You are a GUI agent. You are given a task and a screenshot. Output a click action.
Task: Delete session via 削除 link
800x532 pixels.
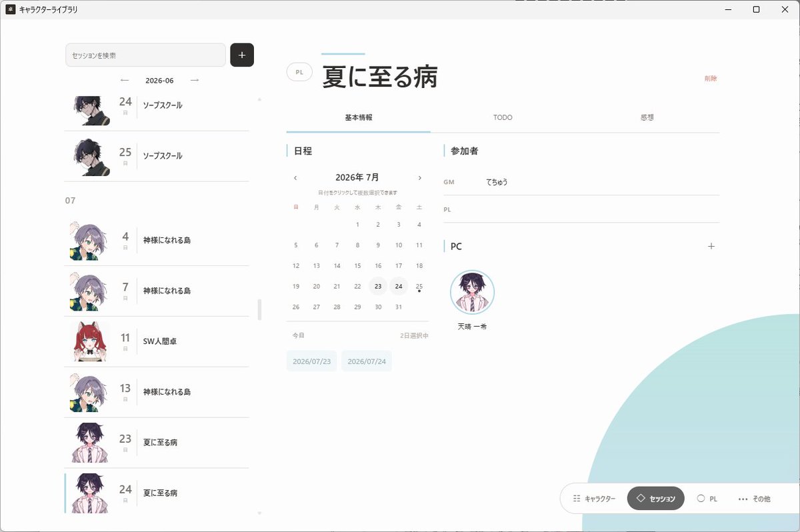(711, 79)
